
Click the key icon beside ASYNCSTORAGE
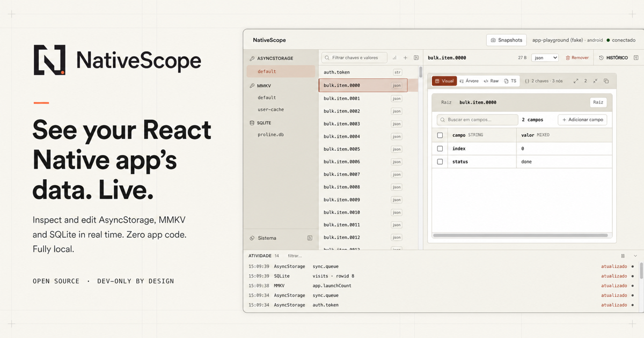(252, 58)
